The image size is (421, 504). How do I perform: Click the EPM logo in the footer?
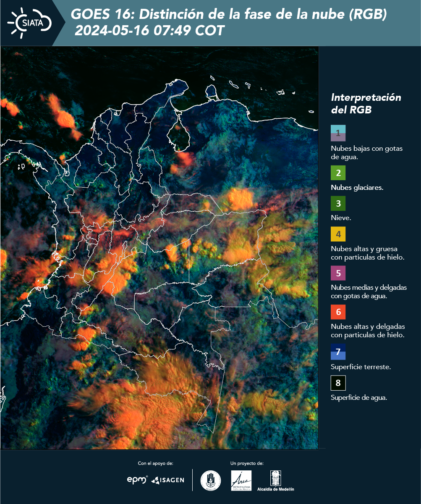[138, 480]
